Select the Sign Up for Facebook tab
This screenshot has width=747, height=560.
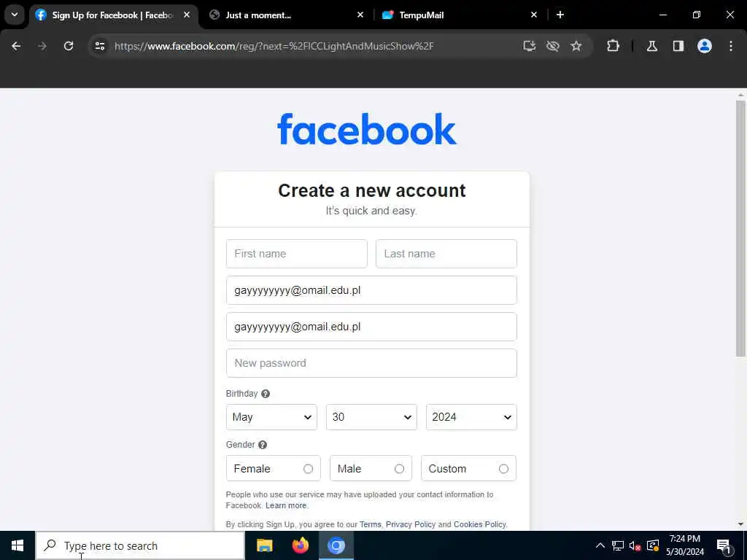[112, 15]
